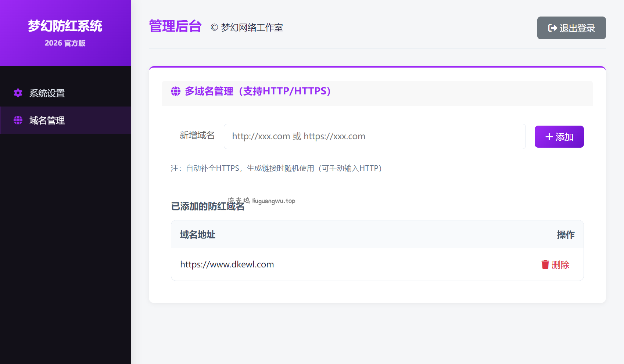Click the 2026 官方版 version subtitle
The width and height of the screenshot is (624, 364).
pyautogui.click(x=65, y=43)
